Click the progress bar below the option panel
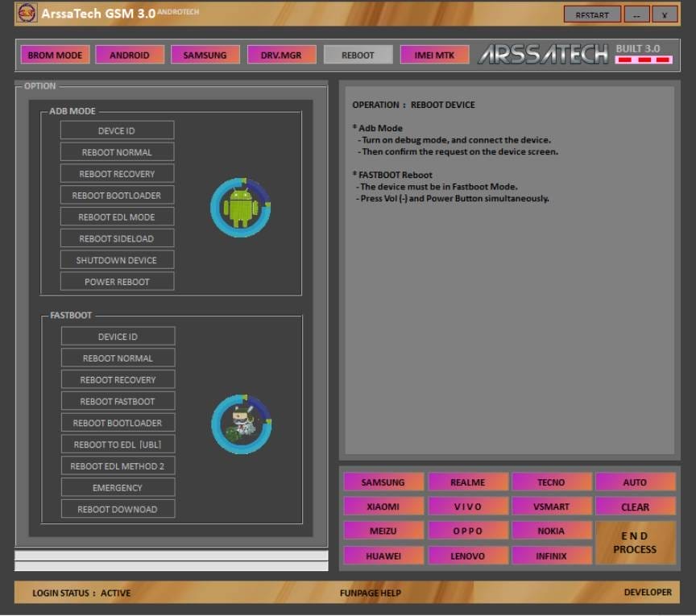This screenshot has height=616, width=696. click(x=171, y=556)
